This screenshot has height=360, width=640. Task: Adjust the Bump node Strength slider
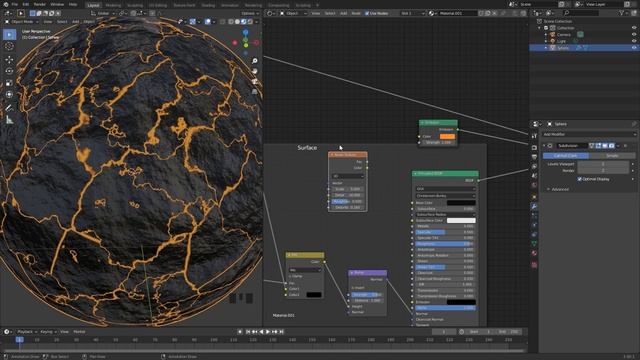tap(366, 295)
